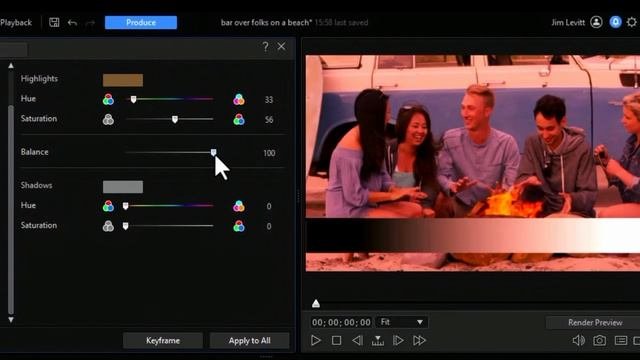Adjust the Highlights Saturation slider handle
The image size is (640, 360).
pyautogui.click(x=175, y=119)
